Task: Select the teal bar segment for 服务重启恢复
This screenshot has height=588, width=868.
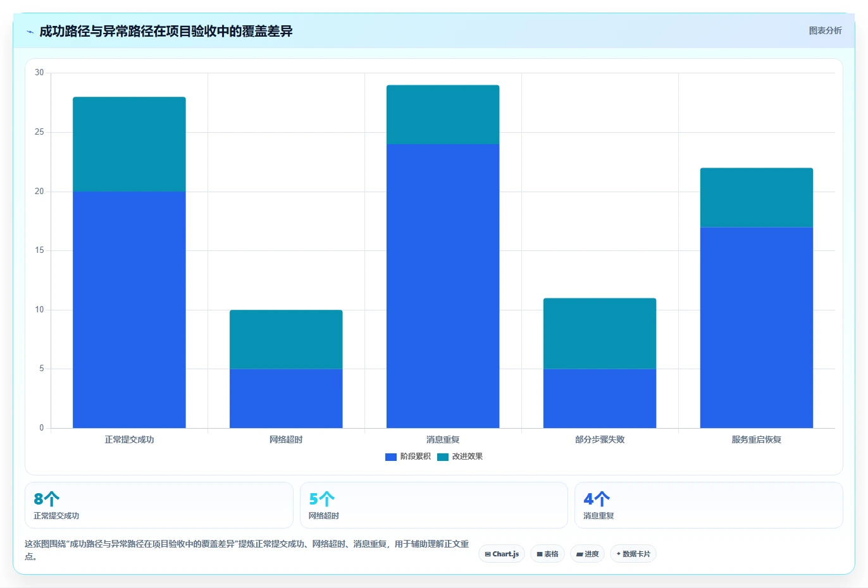Action: coord(757,197)
